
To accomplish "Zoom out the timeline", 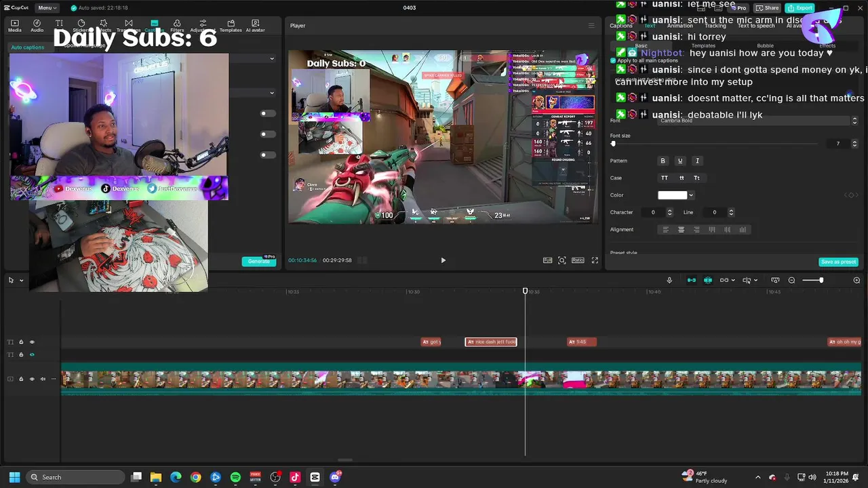I will tap(791, 280).
